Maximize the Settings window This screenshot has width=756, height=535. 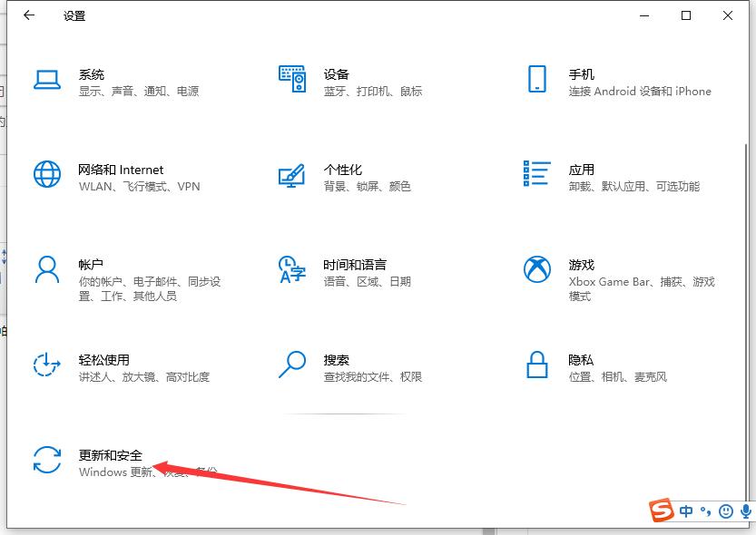coord(685,15)
